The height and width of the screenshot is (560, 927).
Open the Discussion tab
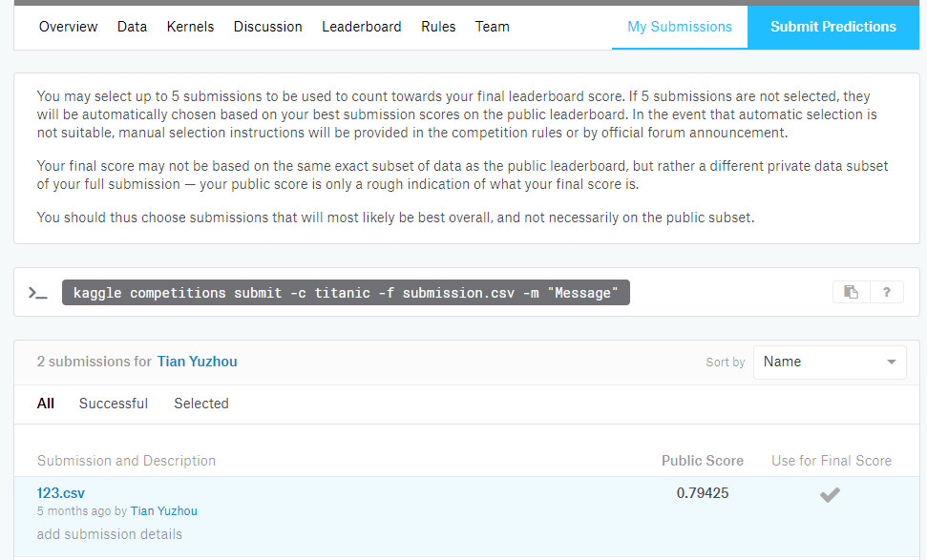point(268,27)
